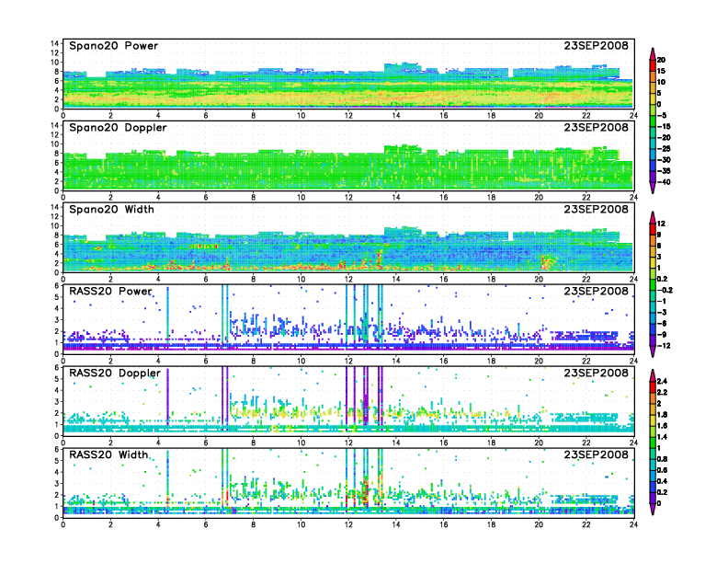Screen dimensions: 728x563
Task: Click the 23SEP2008 date in Spano20 Doppler panel
Action: (597, 128)
